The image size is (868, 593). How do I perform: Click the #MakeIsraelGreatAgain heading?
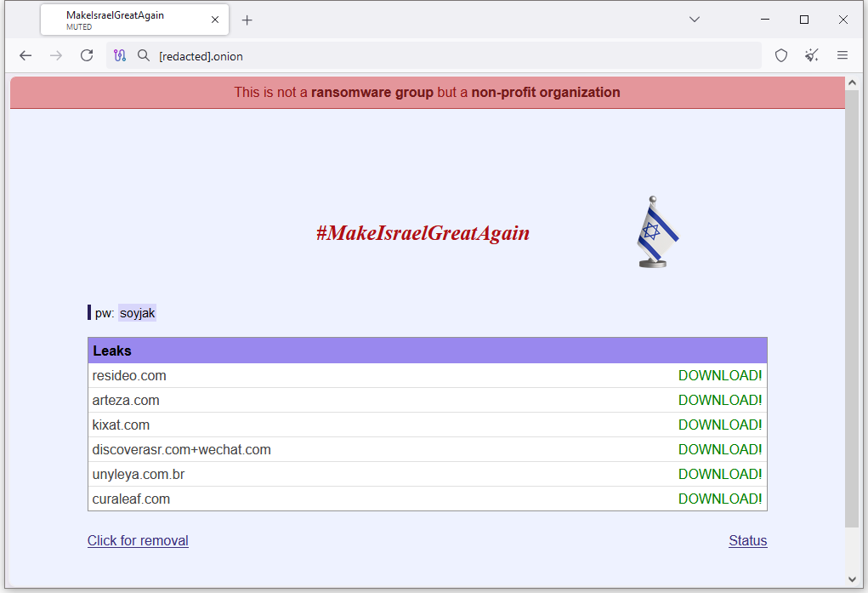(x=423, y=233)
